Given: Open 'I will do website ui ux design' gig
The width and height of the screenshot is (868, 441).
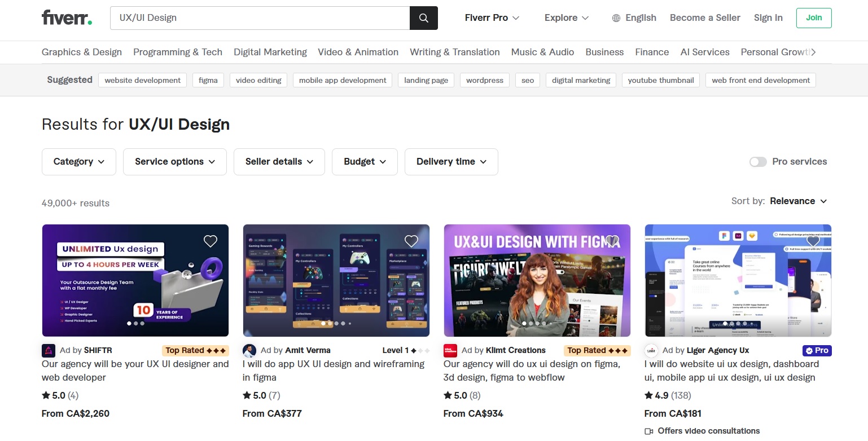Looking at the screenshot, I should click(731, 371).
